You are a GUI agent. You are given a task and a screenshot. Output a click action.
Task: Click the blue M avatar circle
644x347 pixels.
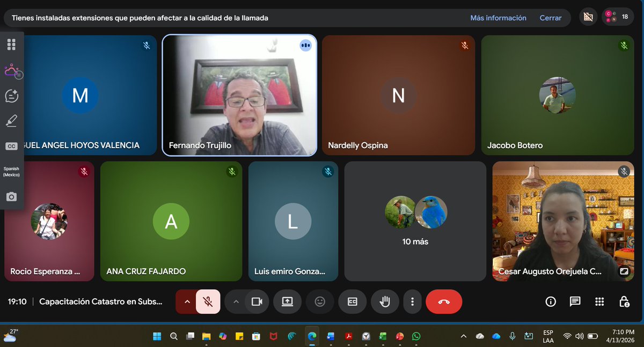[x=80, y=95]
